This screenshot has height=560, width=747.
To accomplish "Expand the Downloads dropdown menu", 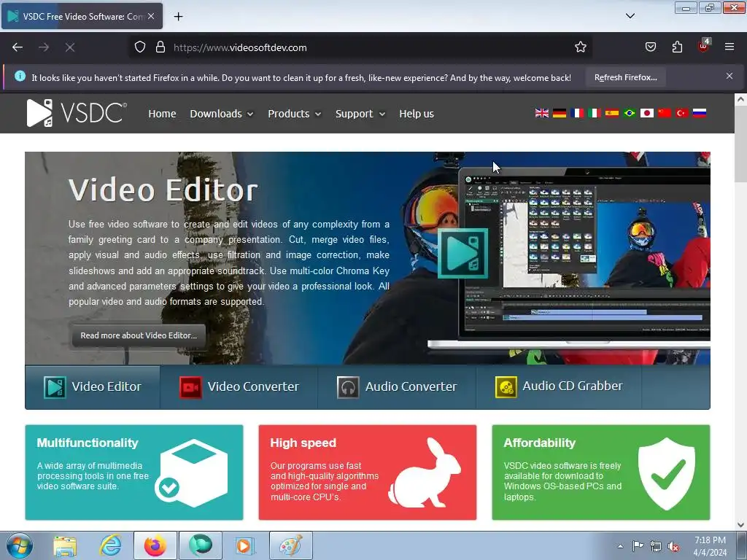I will tap(222, 114).
